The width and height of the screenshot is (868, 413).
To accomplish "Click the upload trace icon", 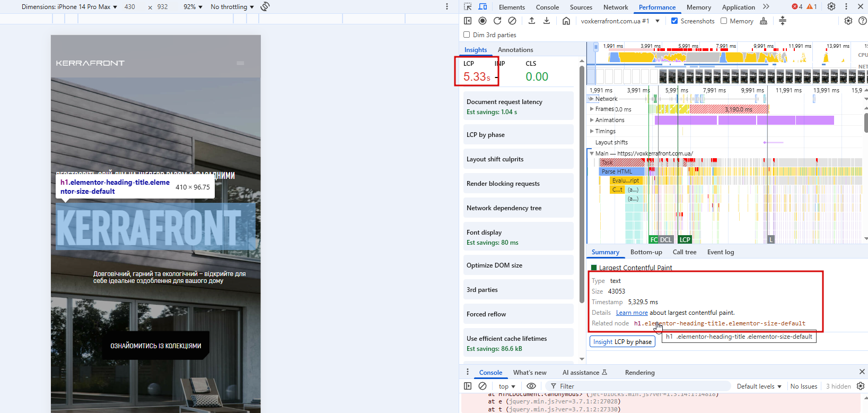I will tap(532, 21).
